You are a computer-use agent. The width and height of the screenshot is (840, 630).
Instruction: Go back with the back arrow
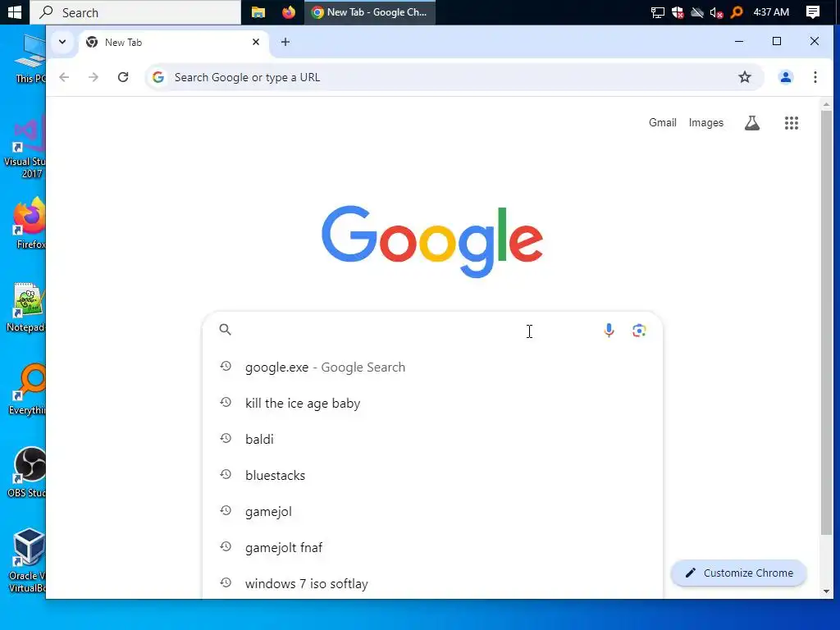point(64,77)
